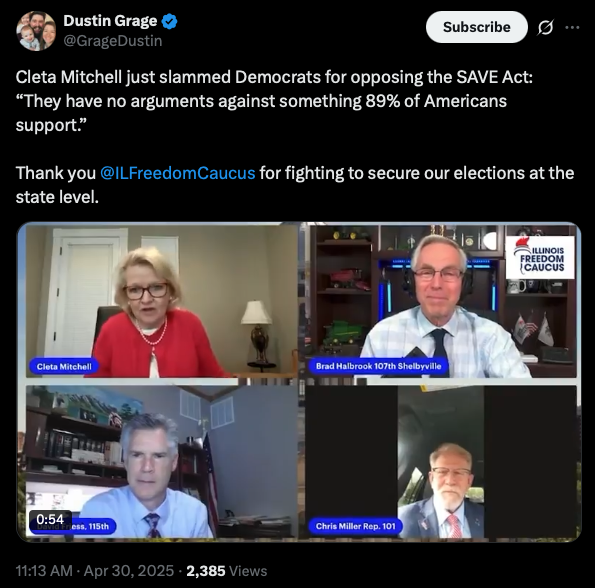The width and height of the screenshot is (595, 588).
Task: Subscribe to Dustin Grage
Action: [x=477, y=27]
